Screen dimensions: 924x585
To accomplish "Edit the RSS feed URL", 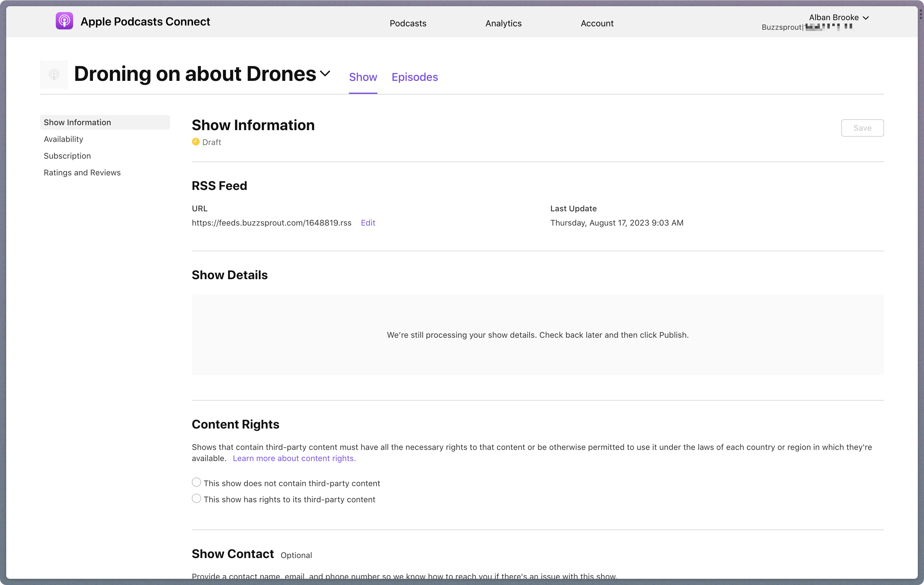I will [367, 222].
